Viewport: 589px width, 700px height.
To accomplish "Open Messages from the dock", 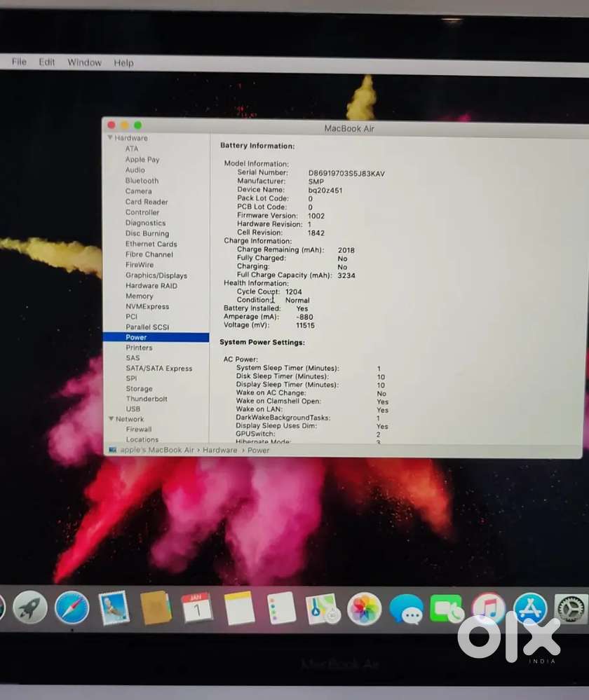I will [406, 609].
